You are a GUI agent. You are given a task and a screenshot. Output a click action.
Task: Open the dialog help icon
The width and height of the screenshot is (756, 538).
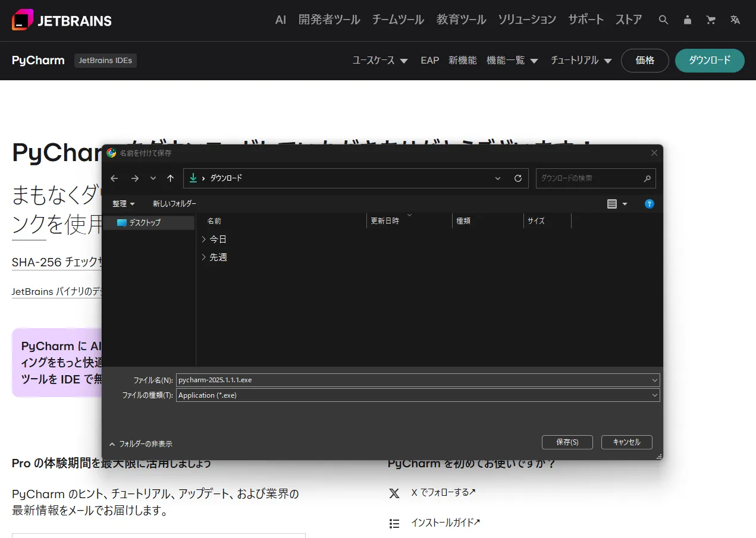point(650,204)
